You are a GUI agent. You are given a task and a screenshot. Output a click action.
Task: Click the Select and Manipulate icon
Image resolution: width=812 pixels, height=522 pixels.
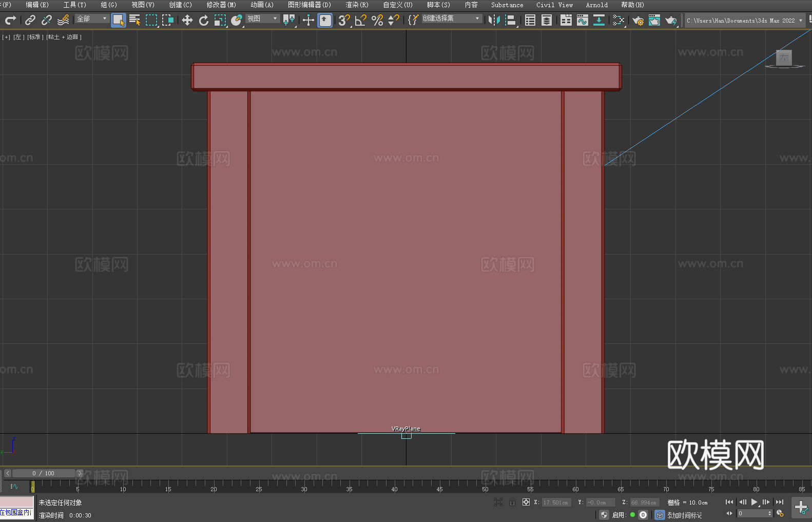(x=308, y=20)
